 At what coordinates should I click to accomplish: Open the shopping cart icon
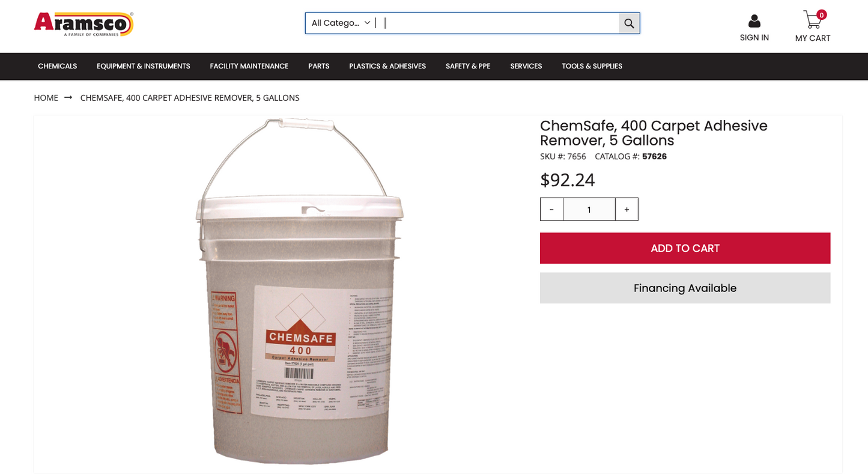[x=812, y=20]
